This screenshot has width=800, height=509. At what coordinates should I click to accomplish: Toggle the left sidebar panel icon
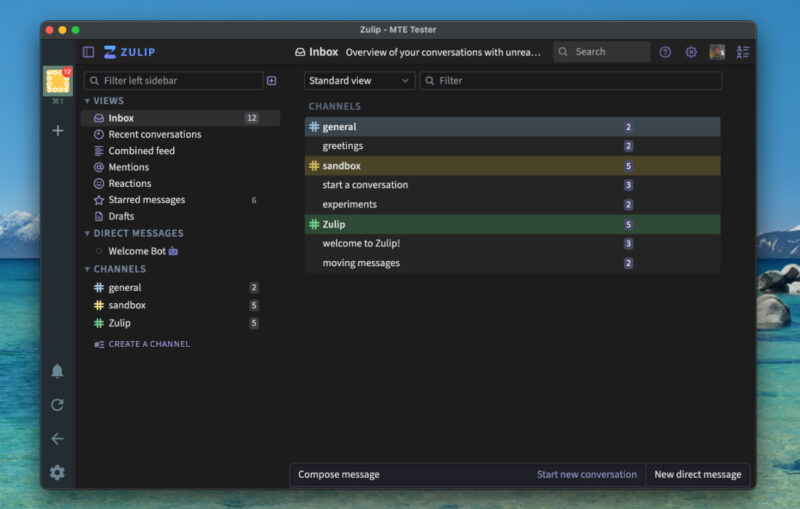88,52
